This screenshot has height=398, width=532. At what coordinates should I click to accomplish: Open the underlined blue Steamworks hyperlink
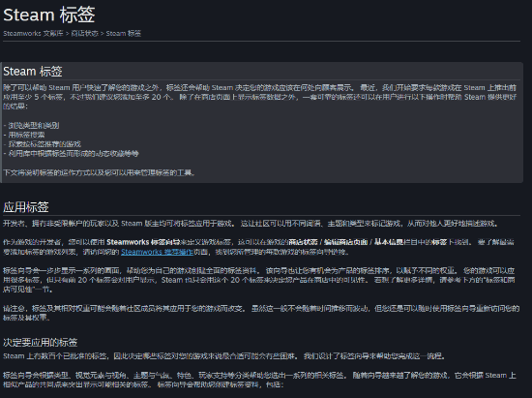click(x=157, y=252)
